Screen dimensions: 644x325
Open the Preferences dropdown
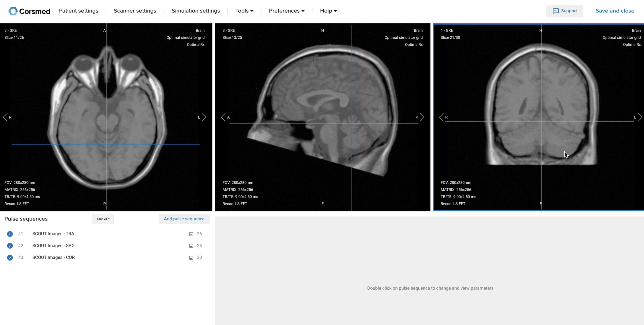pyautogui.click(x=287, y=11)
